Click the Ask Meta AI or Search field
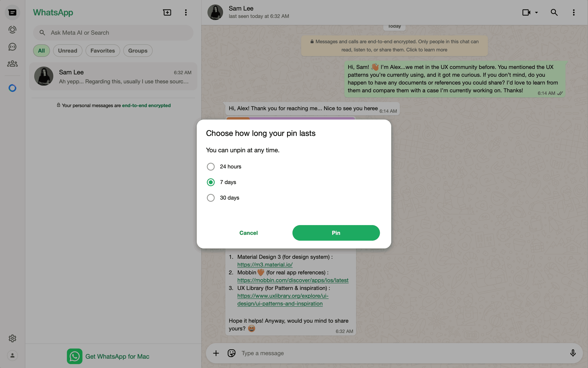 point(113,33)
